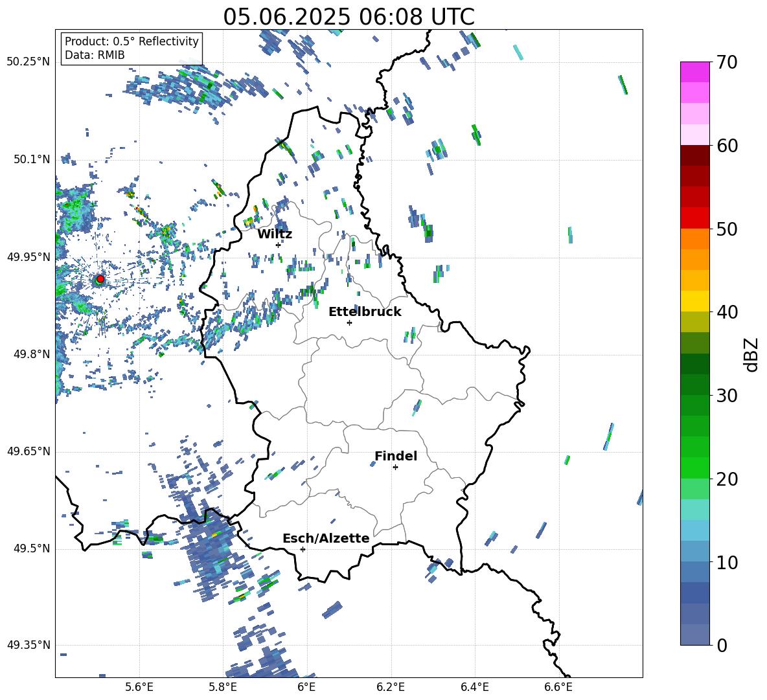The width and height of the screenshot is (767, 700).
Task: Click the bright red colorbar segment near 50
Action: [694, 218]
